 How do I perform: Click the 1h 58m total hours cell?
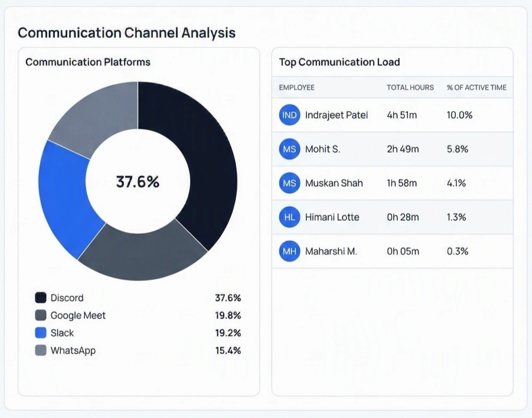coord(402,183)
